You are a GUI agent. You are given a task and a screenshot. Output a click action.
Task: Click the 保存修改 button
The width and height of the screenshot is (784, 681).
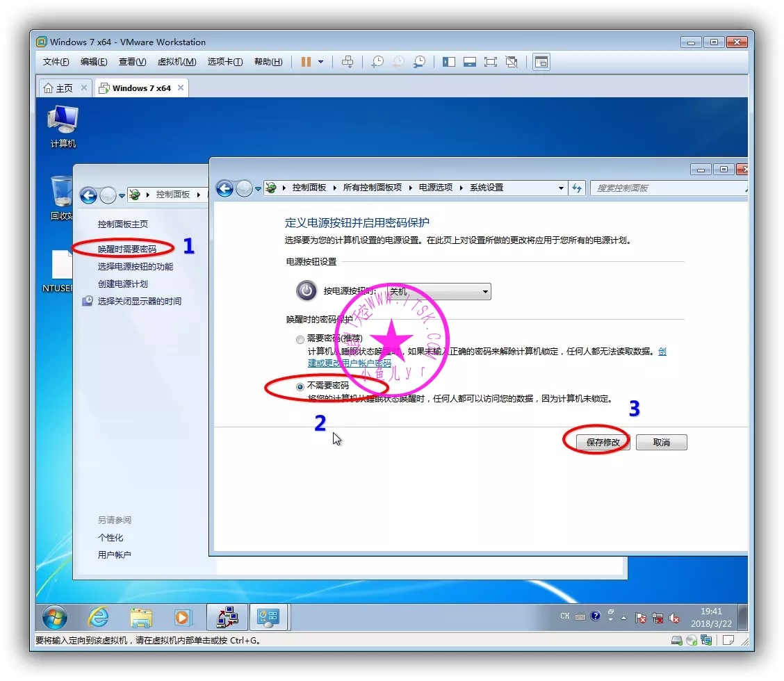tap(603, 442)
